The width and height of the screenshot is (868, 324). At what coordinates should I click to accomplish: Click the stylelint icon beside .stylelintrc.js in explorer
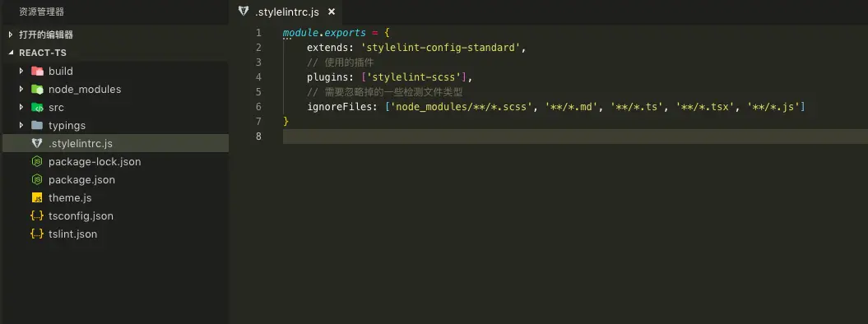[x=37, y=143]
